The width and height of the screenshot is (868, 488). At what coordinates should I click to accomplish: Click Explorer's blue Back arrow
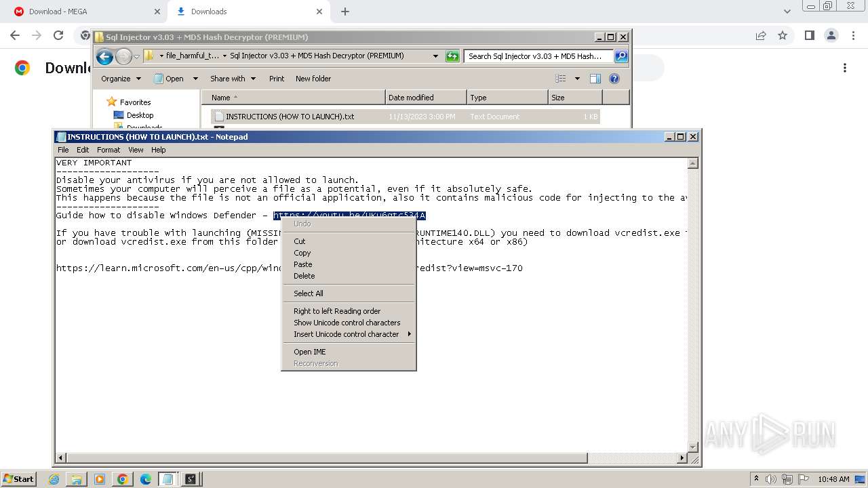click(x=104, y=56)
